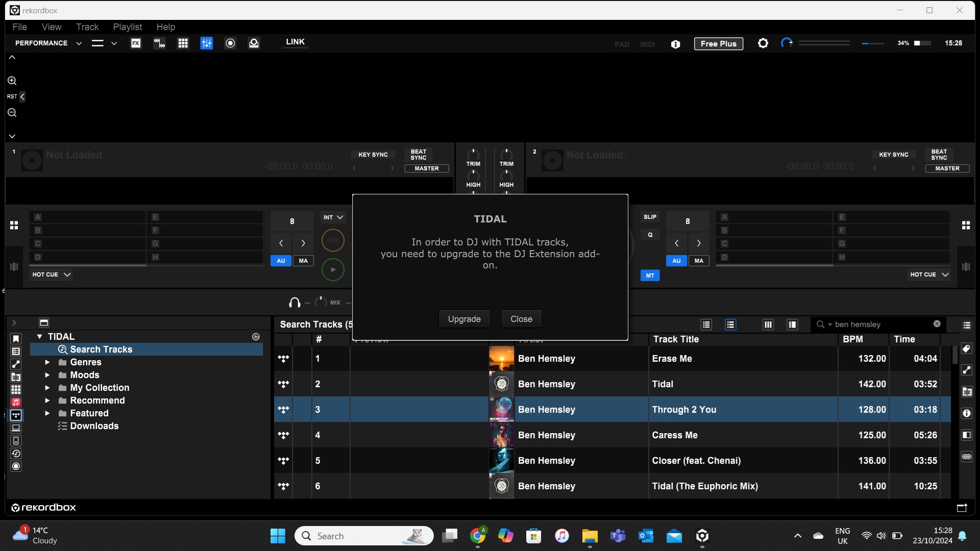Screen dimensions: 980x551
Task: Set deck 2 as MASTER
Action: tap(947, 168)
